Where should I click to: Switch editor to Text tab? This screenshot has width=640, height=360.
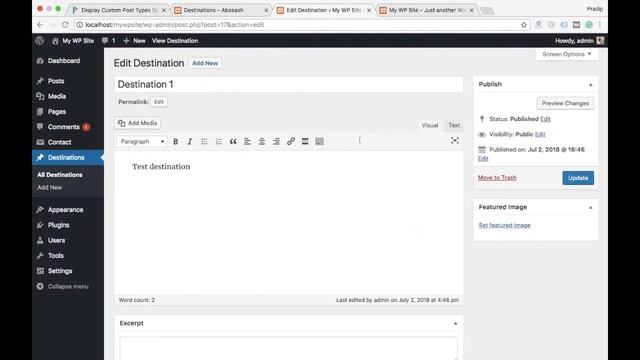[x=454, y=125]
